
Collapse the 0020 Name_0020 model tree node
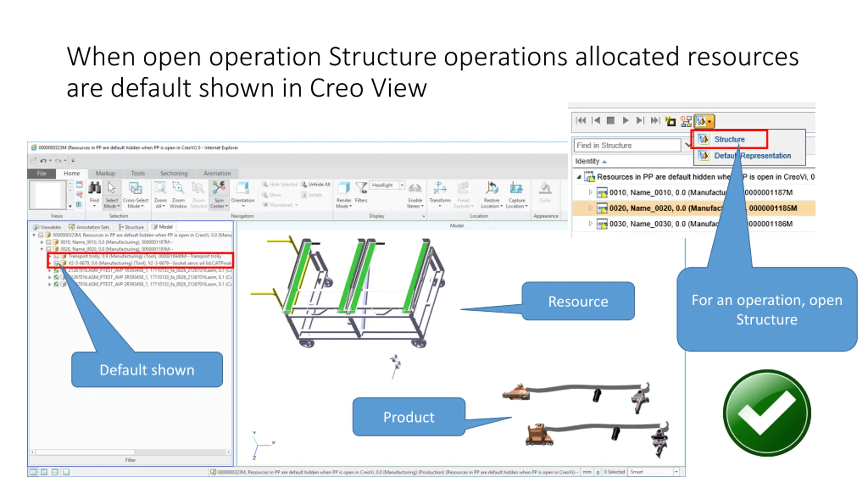42,249
